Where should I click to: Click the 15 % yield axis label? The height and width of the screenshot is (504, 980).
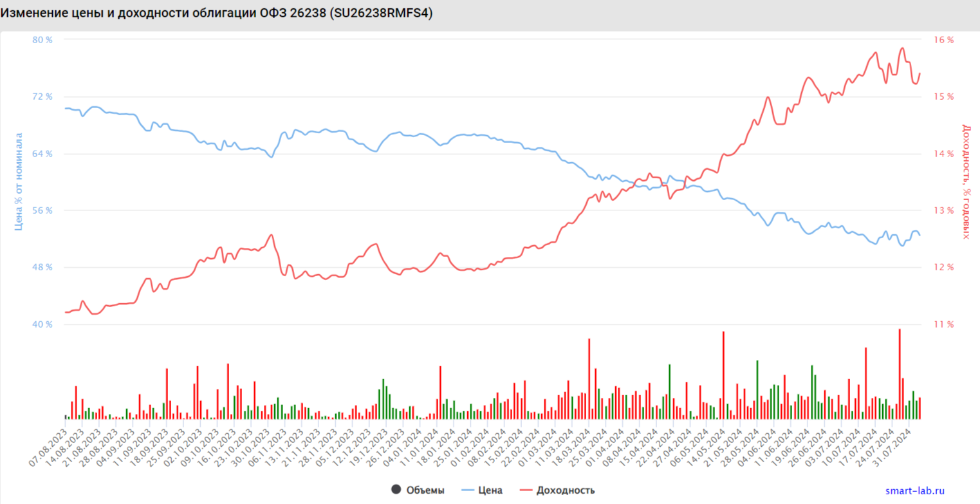tap(943, 97)
